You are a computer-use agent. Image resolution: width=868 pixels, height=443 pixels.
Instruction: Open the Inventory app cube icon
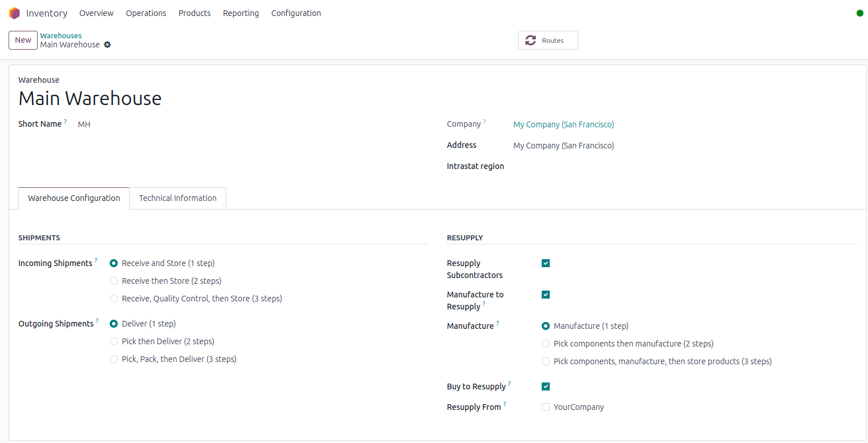14,13
